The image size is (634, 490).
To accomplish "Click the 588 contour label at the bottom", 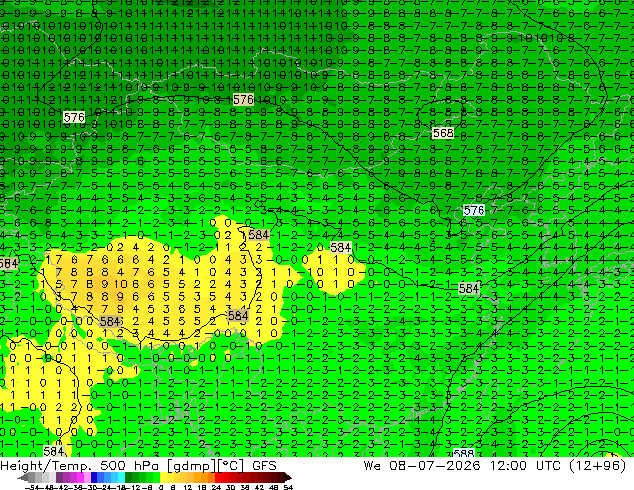I will click(x=463, y=453).
